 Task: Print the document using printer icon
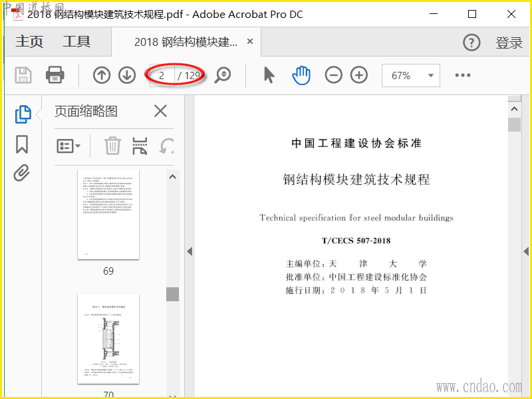tap(55, 75)
